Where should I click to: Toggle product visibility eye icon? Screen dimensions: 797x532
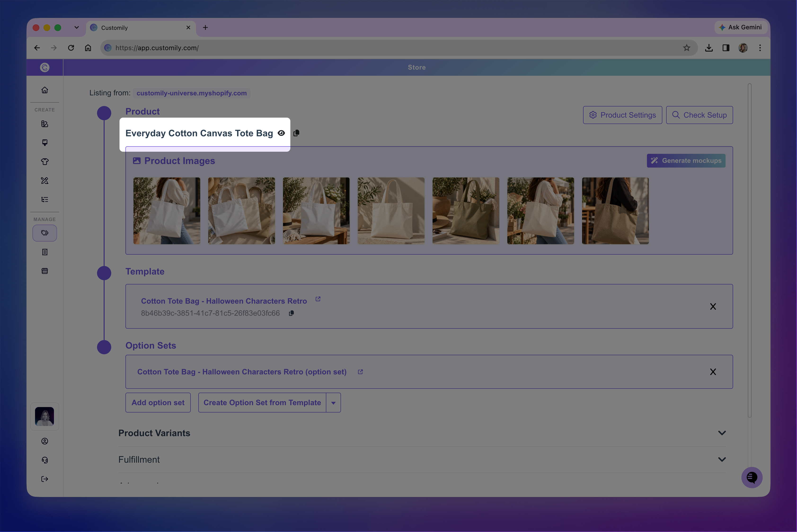pos(281,133)
